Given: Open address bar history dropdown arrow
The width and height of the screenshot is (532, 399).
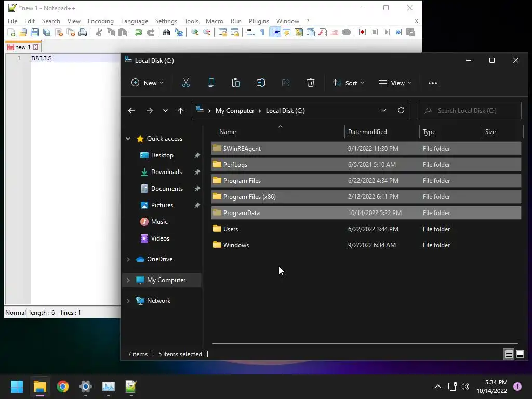Looking at the screenshot, I should [x=384, y=111].
